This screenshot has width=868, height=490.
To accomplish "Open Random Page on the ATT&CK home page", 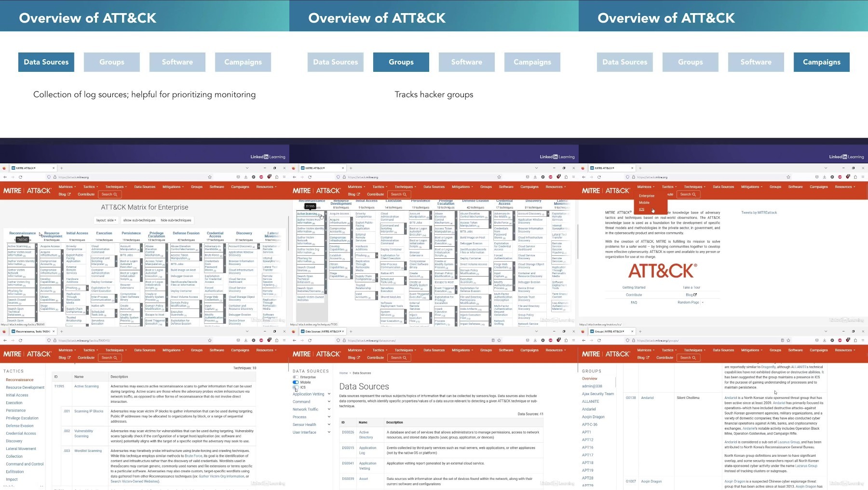I will [x=688, y=303].
